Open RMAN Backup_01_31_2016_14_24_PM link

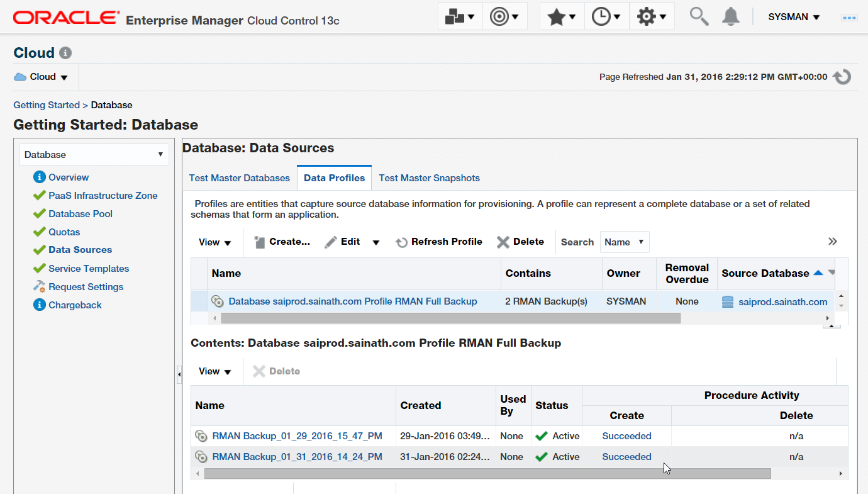point(297,457)
